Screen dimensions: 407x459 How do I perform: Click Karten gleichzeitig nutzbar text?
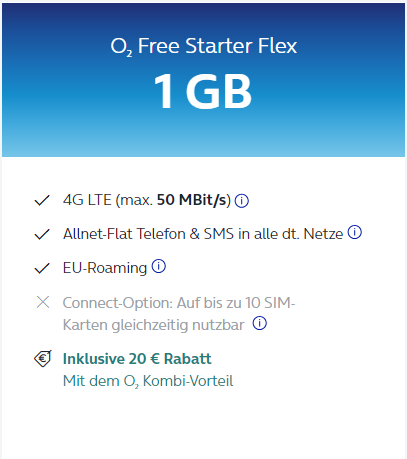click(154, 325)
